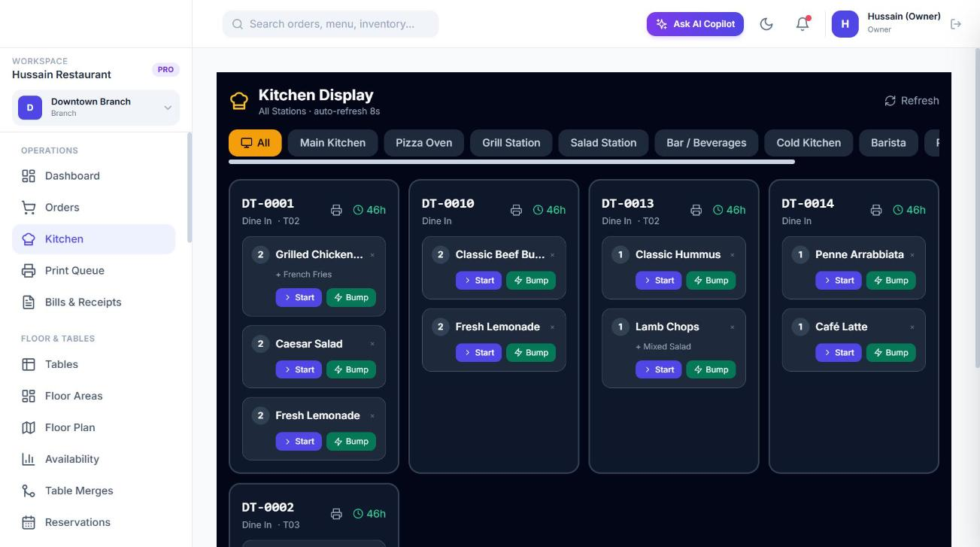Open the Hussain (Owner) avatar
Screen dimensions: 980x547
click(845, 24)
